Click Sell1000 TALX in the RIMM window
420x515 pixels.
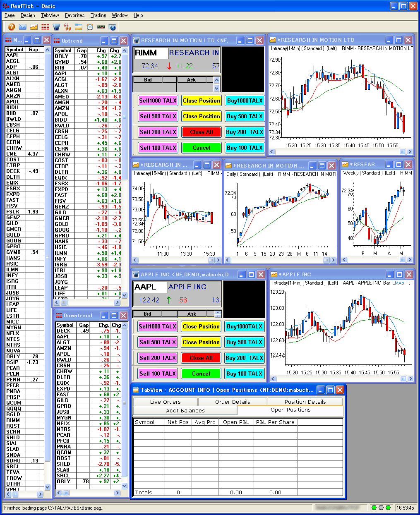pyautogui.click(x=158, y=101)
